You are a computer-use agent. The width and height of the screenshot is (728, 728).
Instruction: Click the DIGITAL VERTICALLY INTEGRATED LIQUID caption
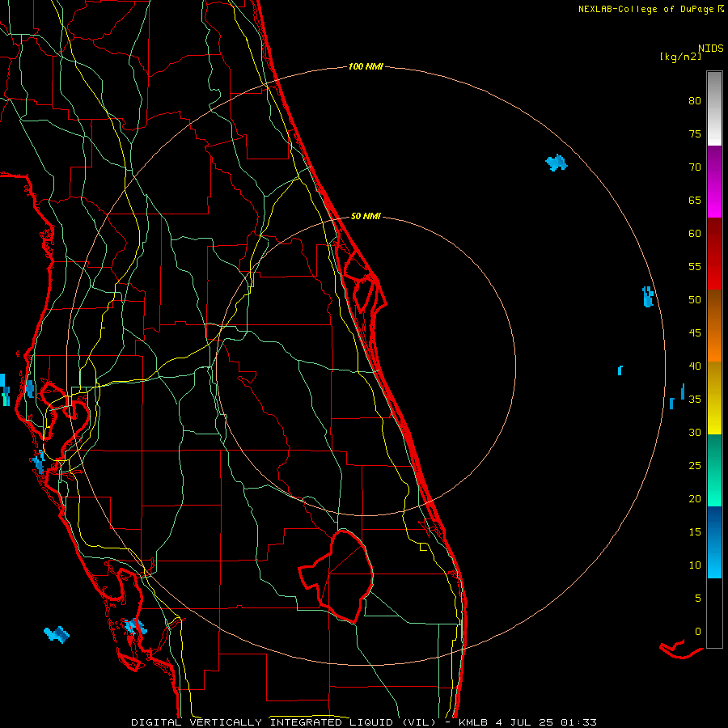284,722
